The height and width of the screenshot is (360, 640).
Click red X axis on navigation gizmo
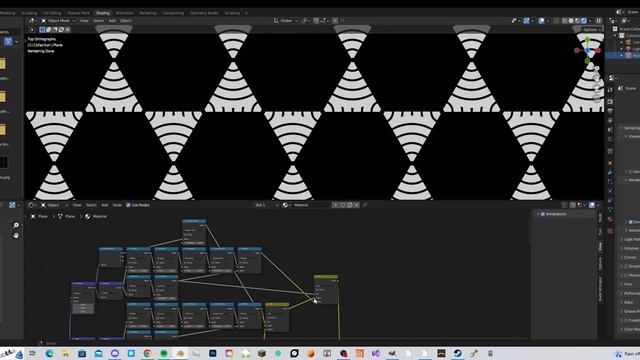click(x=598, y=50)
